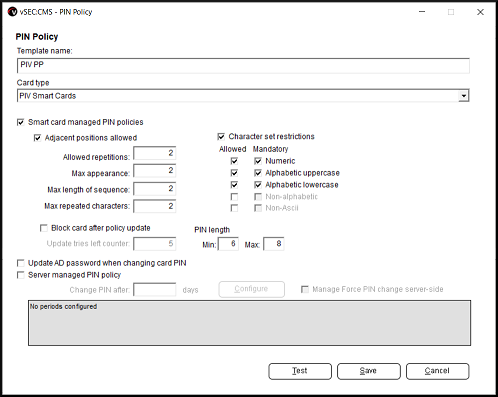Toggle Smart card managed PIN policies checkbox

point(21,122)
